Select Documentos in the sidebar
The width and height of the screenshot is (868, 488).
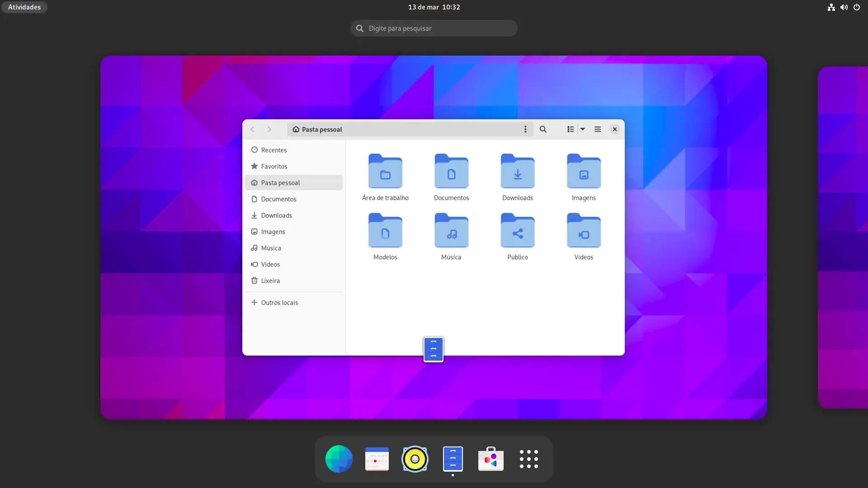pyautogui.click(x=294, y=199)
